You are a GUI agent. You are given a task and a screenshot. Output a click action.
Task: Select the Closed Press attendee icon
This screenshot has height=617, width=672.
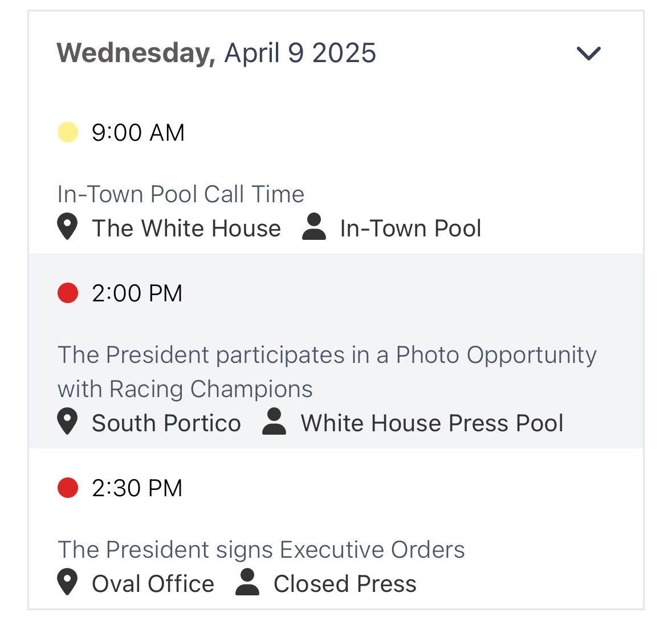tap(247, 583)
